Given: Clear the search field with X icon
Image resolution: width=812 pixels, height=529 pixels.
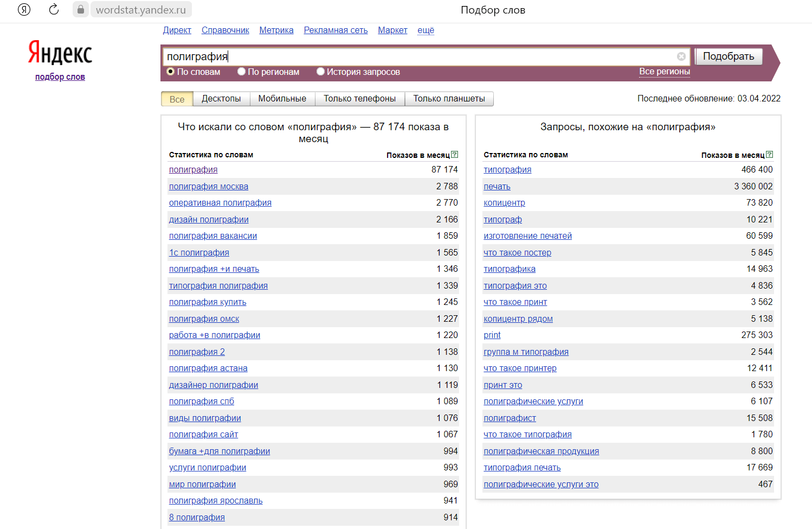Looking at the screenshot, I should pyautogui.click(x=681, y=56).
